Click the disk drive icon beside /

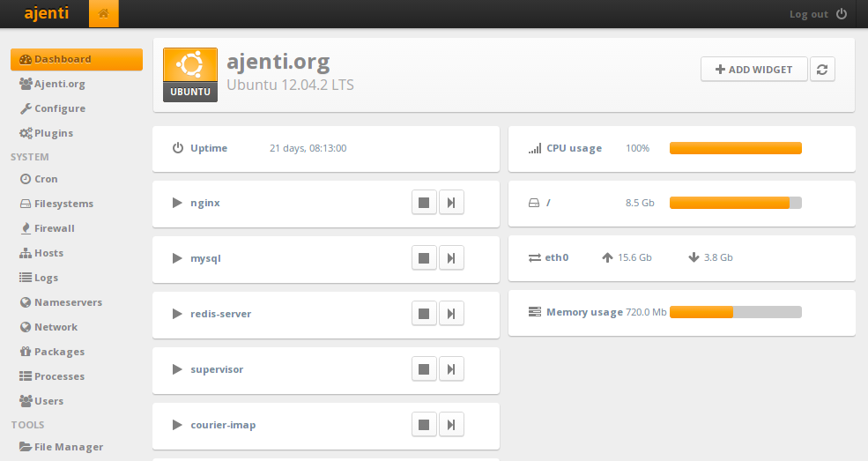point(534,203)
